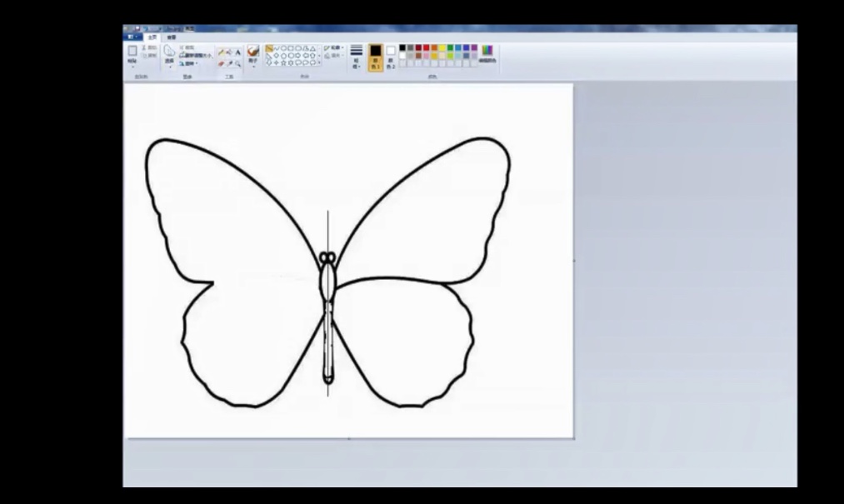Expand the Rotate dropdown
This screenshot has width=844, height=504.
pos(191,63)
